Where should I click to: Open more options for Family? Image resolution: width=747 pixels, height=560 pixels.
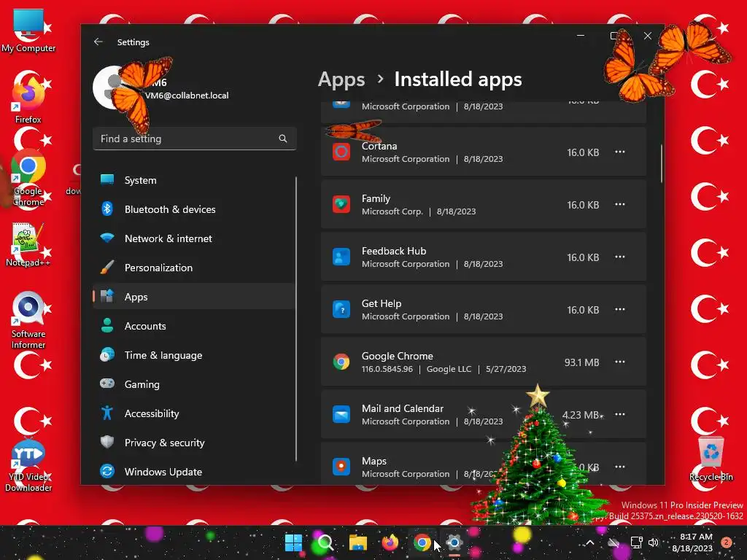pos(620,204)
